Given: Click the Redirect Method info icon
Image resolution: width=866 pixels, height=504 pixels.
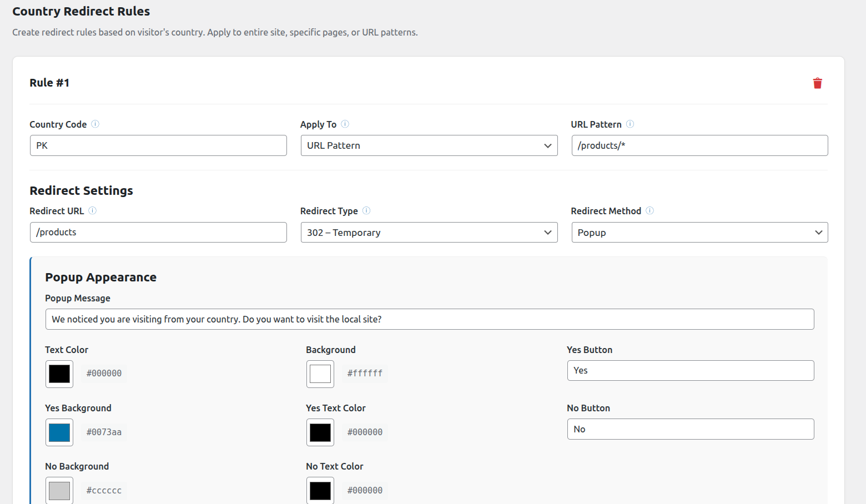Looking at the screenshot, I should [x=649, y=210].
